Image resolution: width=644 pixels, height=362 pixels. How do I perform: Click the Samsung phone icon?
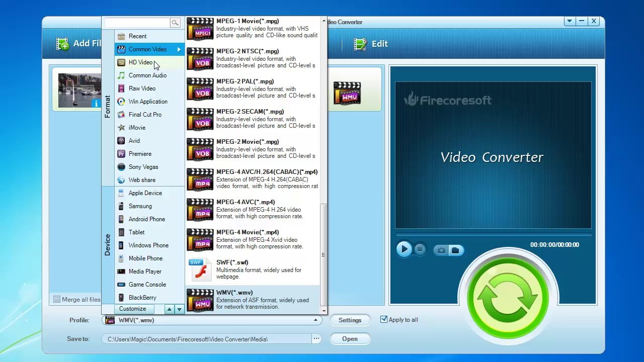tap(121, 206)
